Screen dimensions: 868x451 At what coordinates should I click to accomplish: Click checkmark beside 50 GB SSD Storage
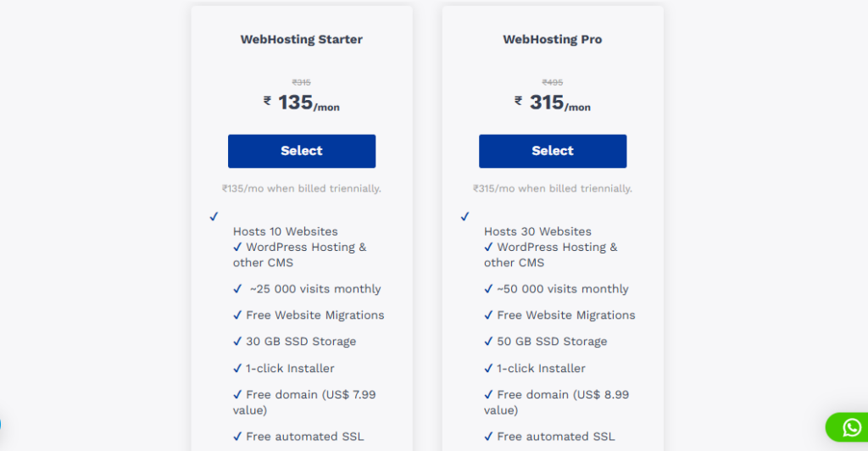pos(488,342)
